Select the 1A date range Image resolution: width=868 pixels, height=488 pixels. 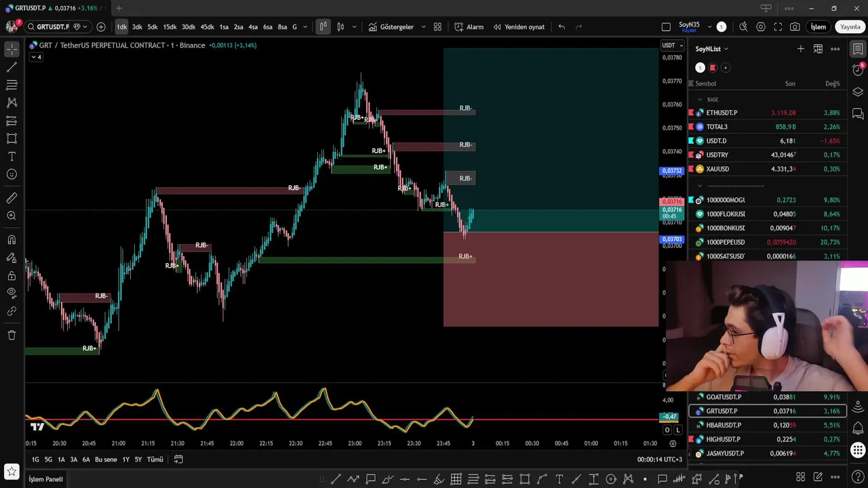(x=61, y=460)
